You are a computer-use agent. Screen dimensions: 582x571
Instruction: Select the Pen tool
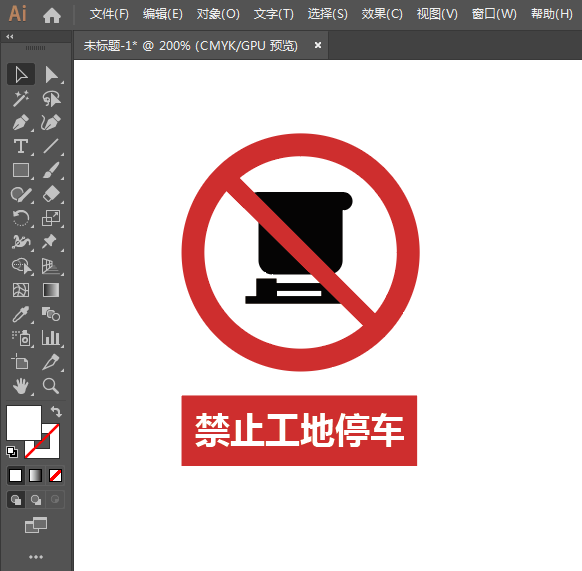(21, 123)
